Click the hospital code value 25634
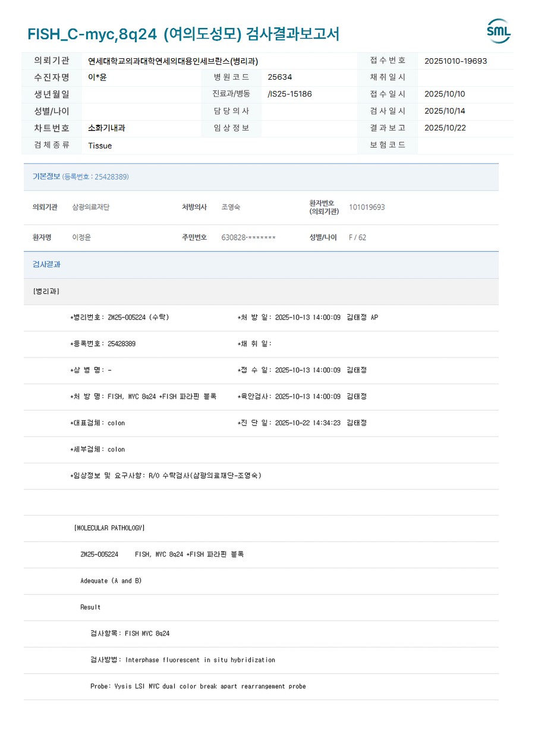The height and width of the screenshot is (756, 535). click(x=280, y=77)
